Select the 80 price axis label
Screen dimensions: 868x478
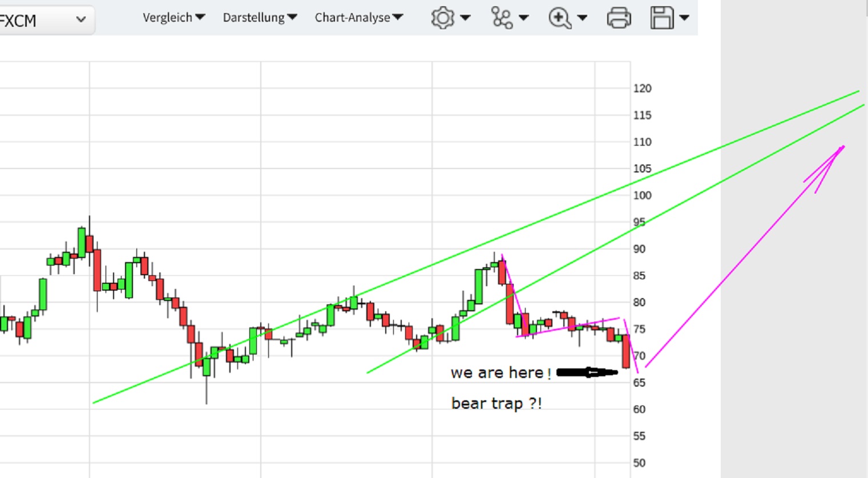(x=639, y=303)
